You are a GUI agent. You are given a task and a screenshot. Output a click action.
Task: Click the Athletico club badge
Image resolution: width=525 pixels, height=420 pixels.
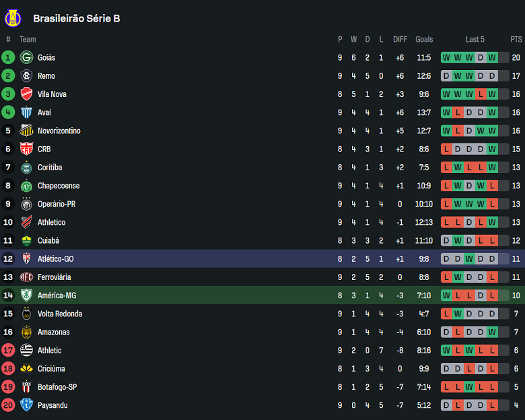click(x=26, y=222)
